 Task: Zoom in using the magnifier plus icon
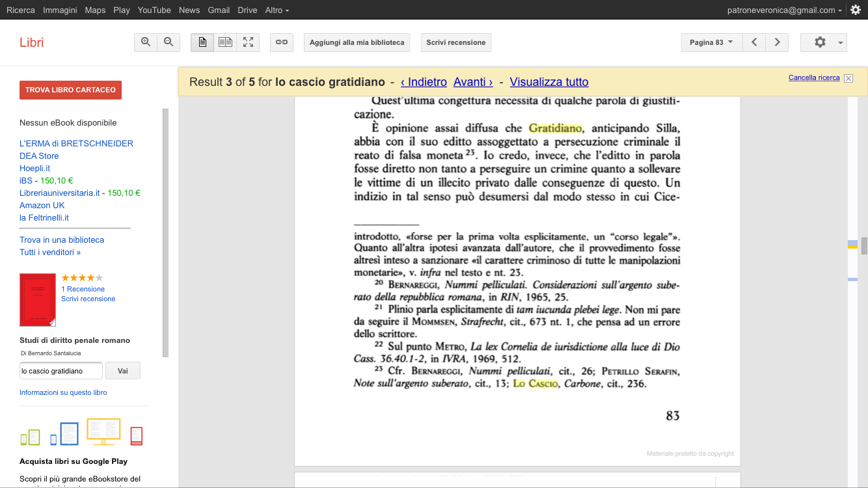coord(146,42)
